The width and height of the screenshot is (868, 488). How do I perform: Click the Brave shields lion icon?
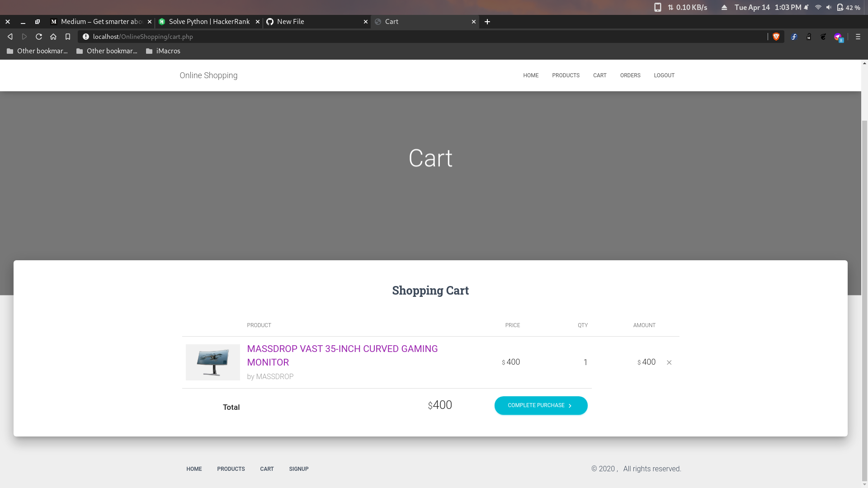(776, 37)
